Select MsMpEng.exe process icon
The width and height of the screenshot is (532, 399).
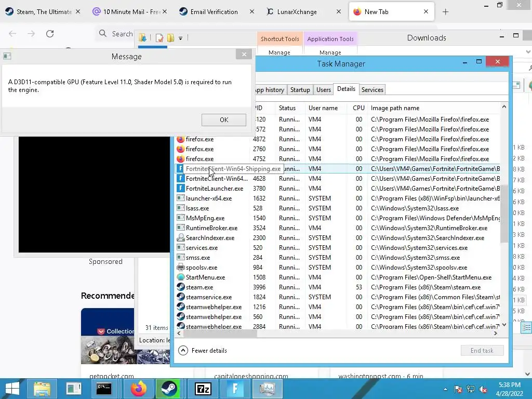(x=180, y=218)
